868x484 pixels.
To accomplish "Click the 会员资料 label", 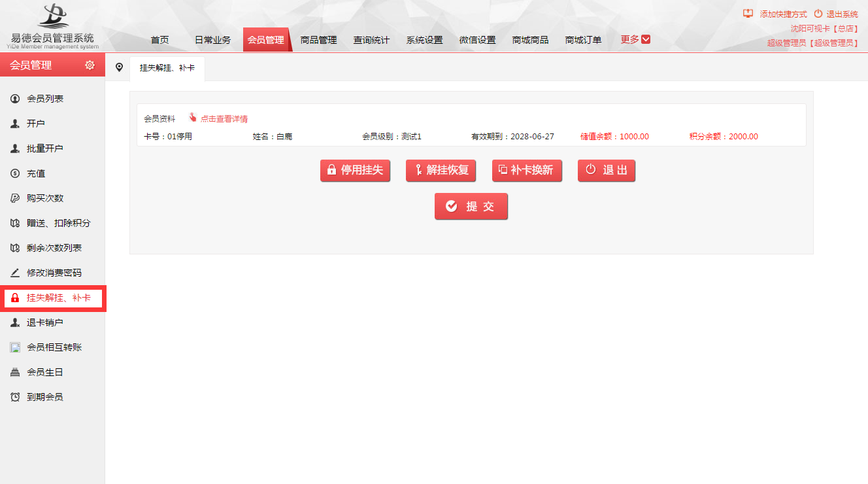I will (x=159, y=119).
